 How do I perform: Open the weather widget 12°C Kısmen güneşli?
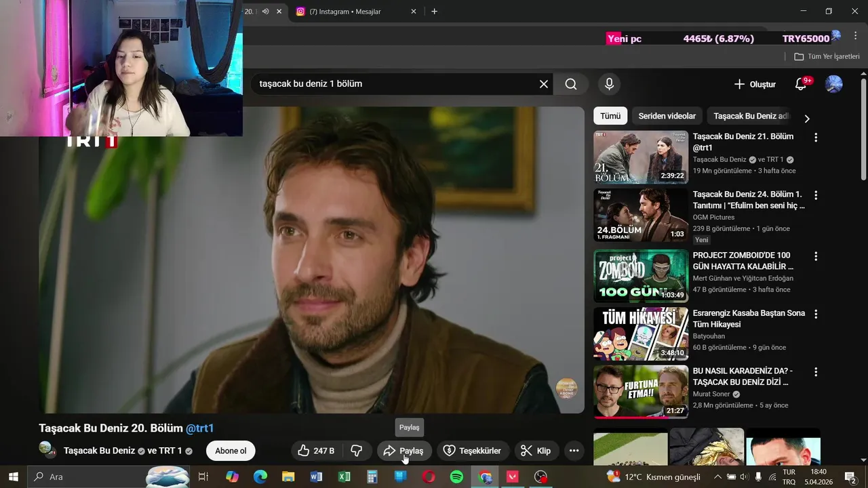click(x=653, y=476)
